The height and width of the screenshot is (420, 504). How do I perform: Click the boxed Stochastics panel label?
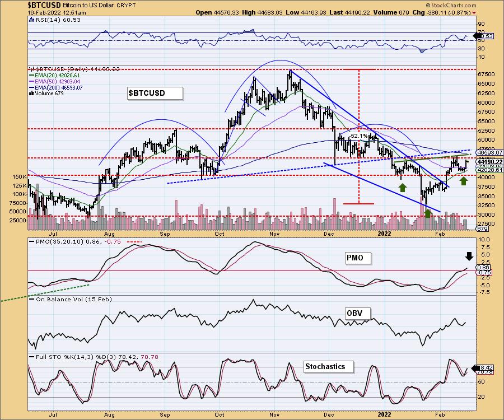tap(329, 367)
